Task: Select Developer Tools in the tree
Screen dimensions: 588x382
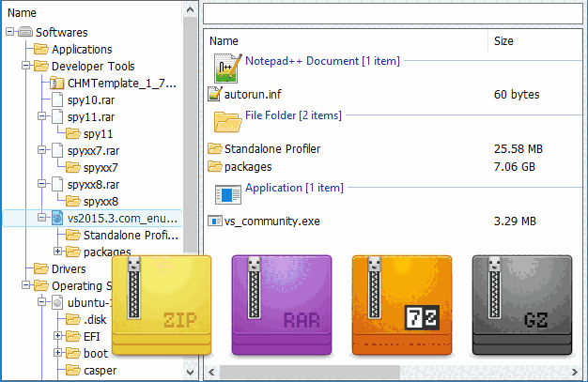Action: (x=93, y=67)
